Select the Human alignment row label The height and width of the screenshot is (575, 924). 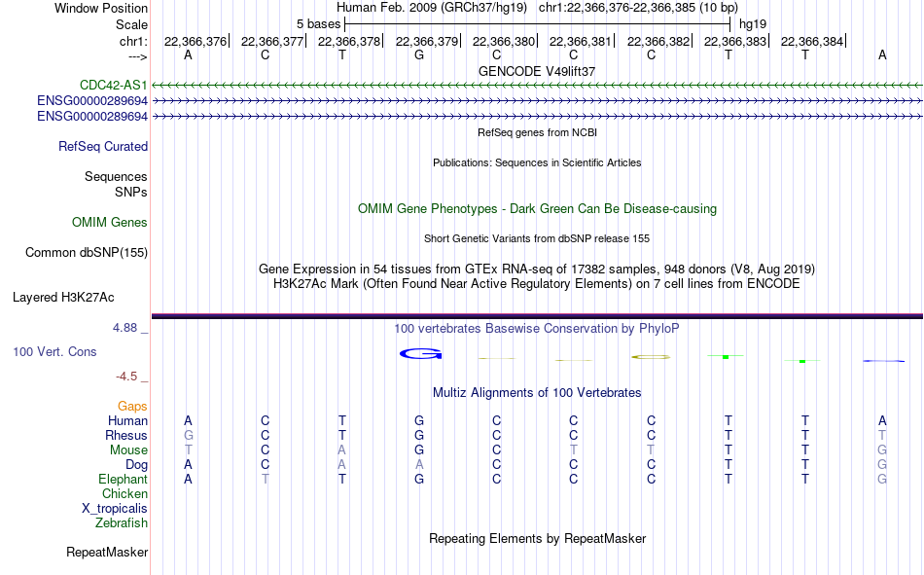[127, 420]
